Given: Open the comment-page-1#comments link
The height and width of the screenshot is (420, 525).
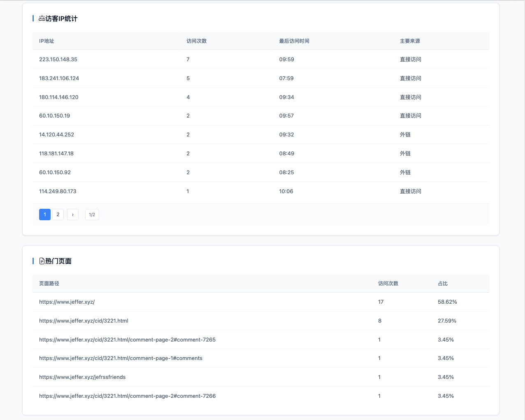Looking at the screenshot, I should coord(121,358).
